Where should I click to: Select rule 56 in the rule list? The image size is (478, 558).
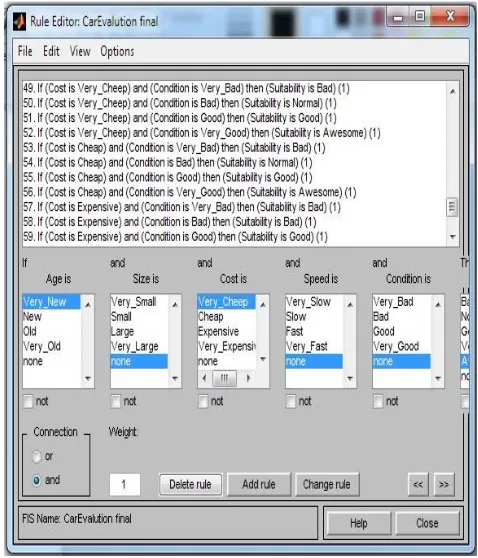190,192
